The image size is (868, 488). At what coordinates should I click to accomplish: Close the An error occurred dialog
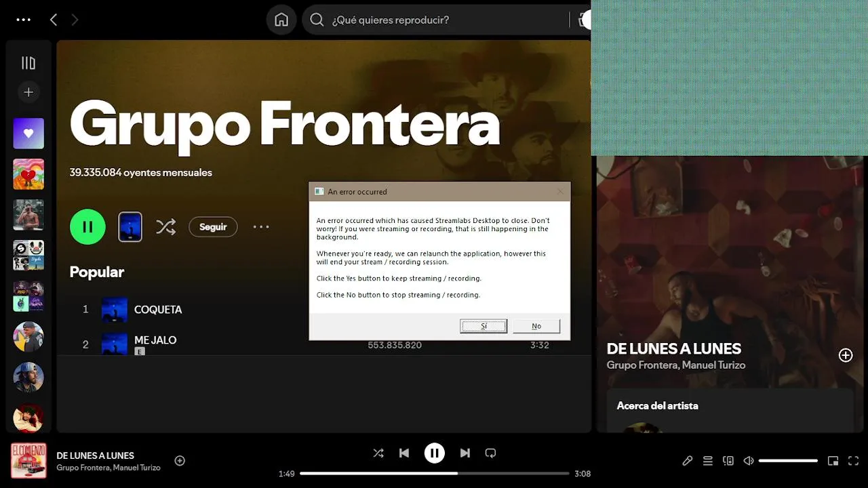(x=560, y=192)
